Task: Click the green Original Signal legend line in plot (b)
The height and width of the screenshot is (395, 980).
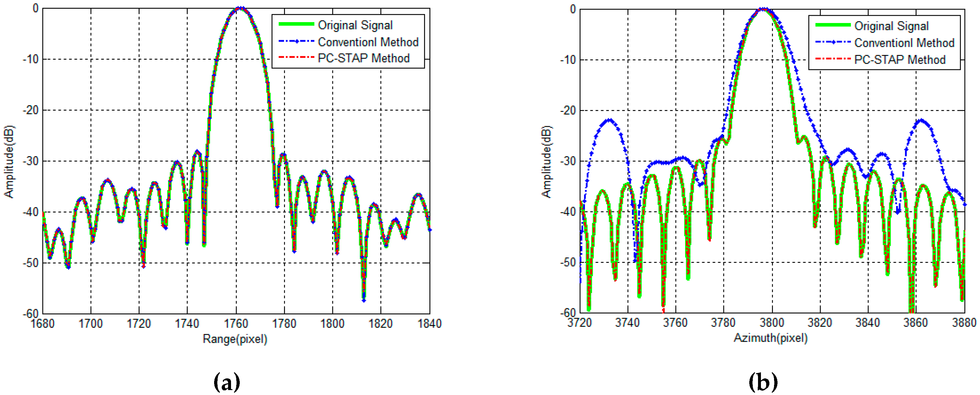Action: tap(833, 25)
